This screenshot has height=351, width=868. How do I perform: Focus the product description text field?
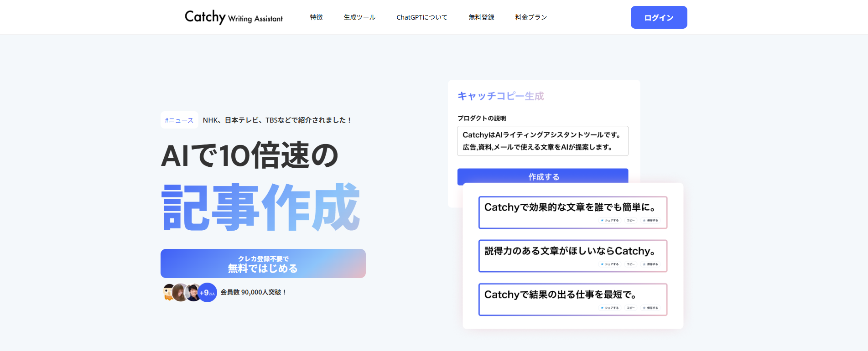(543, 141)
